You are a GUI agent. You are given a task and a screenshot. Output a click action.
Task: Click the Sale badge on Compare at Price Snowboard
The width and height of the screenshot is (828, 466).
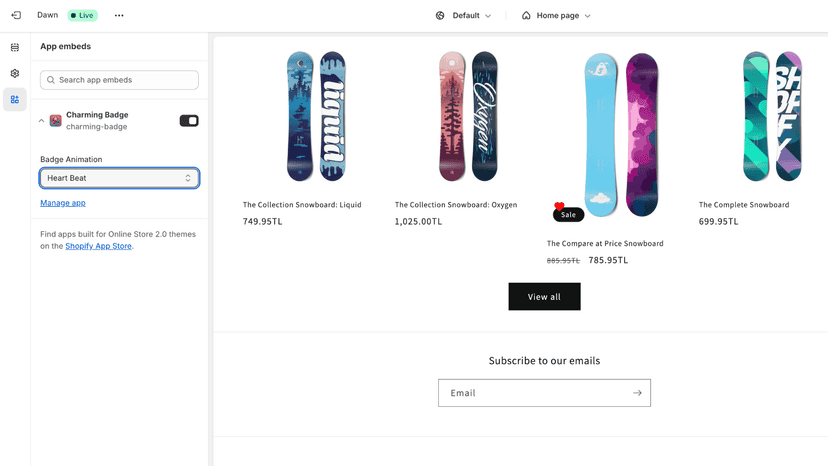tap(568, 215)
